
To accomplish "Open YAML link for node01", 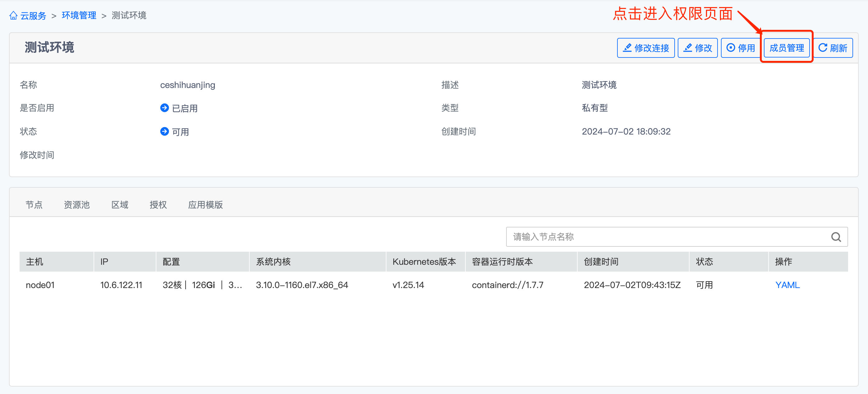I will (x=787, y=285).
